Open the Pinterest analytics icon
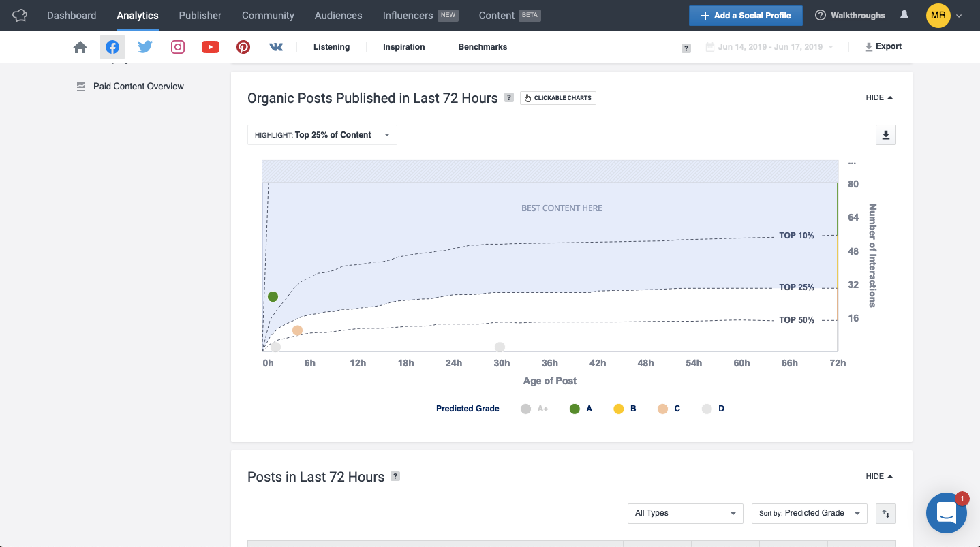980x547 pixels. (243, 47)
